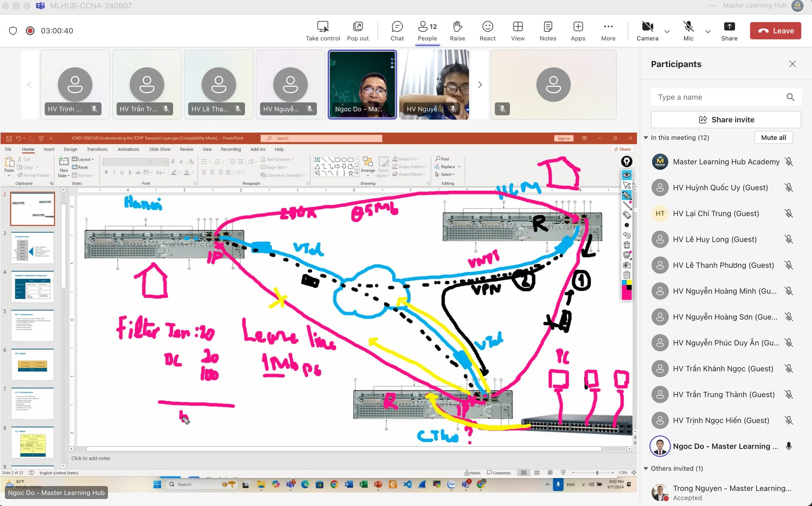Open the More actions menu
The width and height of the screenshot is (812, 506).
coord(608,31)
